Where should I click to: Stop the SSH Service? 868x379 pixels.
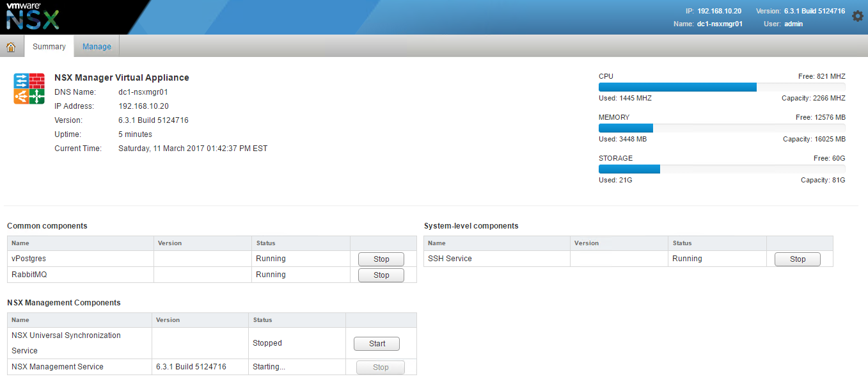pos(798,259)
